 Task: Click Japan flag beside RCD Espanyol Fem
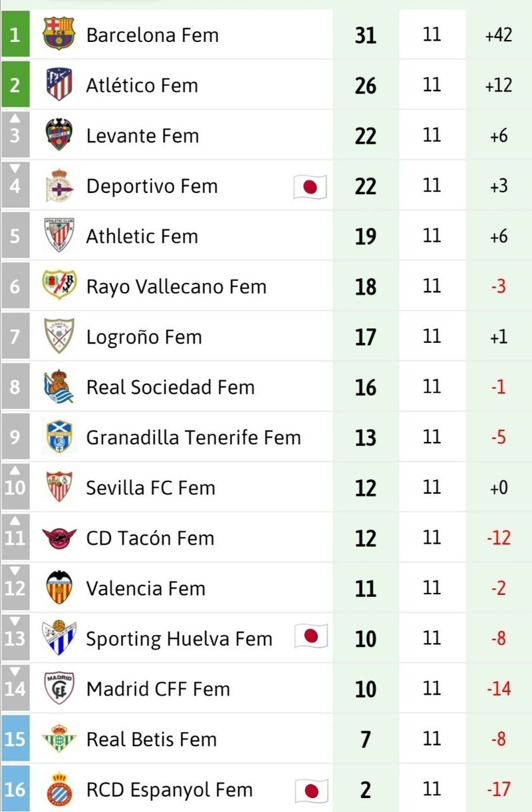pyautogui.click(x=311, y=791)
